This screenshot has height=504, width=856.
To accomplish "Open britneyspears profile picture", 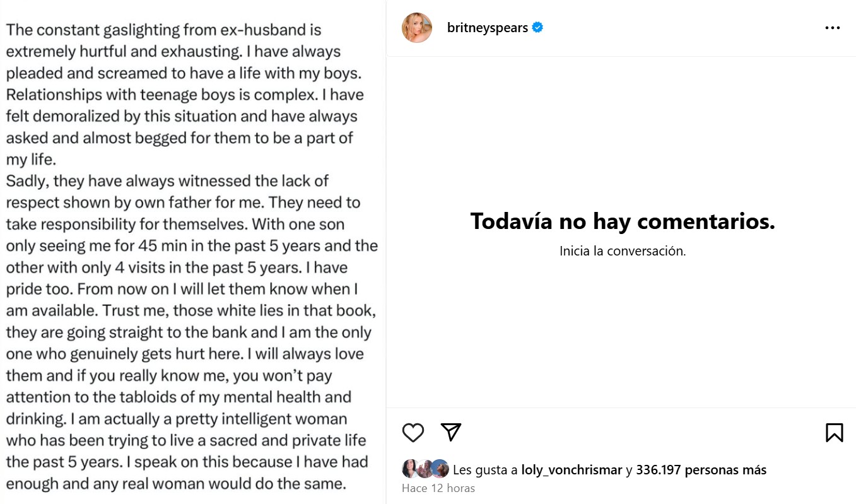I will pyautogui.click(x=417, y=28).
